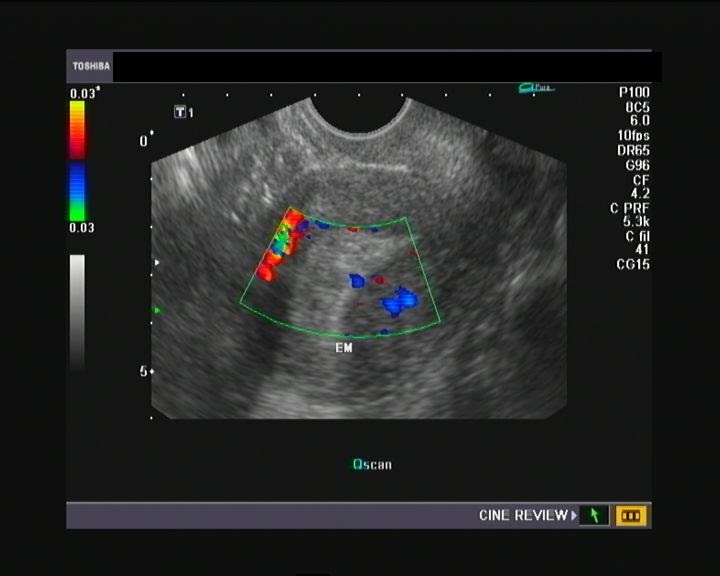The width and height of the screenshot is (720, 576).
Task: Click the green arrow pointer icon
Action: click(594, 515)
